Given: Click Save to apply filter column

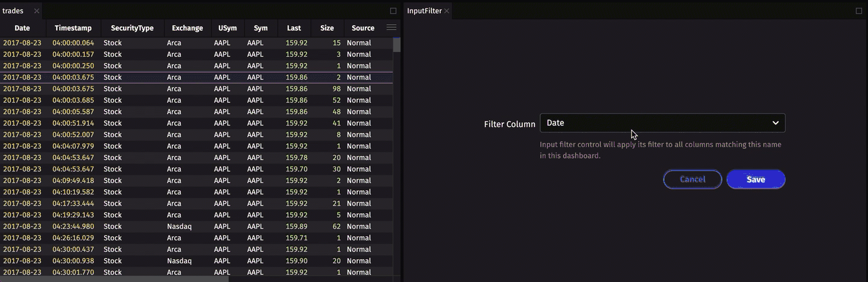Looking at the screenshot, I should tap(755, 179).
